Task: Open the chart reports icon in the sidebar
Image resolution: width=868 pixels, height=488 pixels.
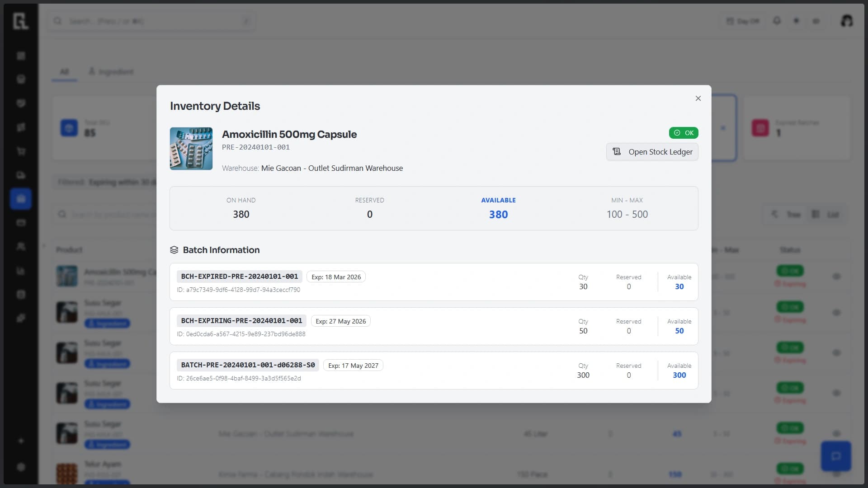Action: 21,271
